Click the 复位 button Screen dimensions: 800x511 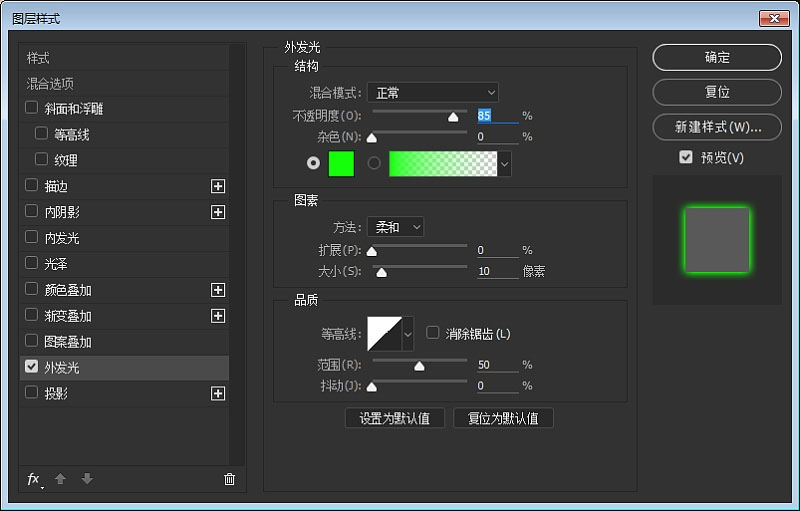(x=717, y=92)
